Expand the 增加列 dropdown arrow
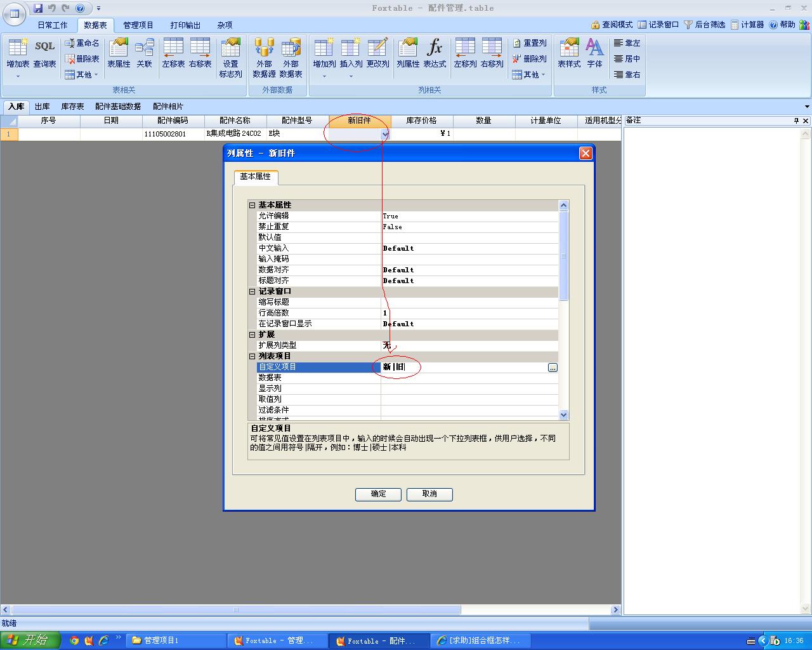This screenshot has height=650, width=812. click(x=324, y=76)
